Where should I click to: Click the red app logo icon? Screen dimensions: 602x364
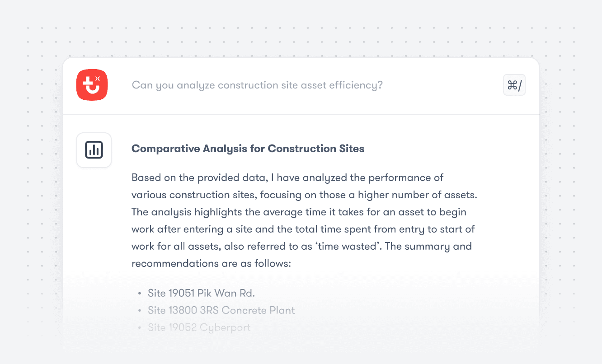(x=92, y=85)
